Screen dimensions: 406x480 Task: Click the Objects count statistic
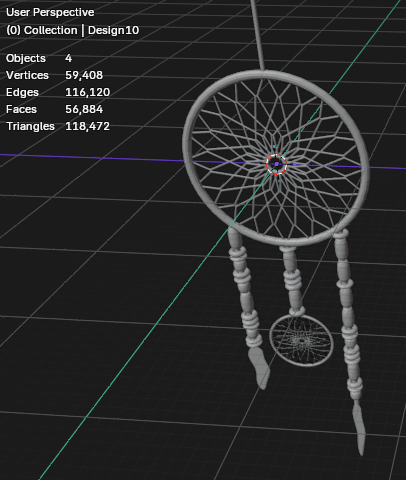point(39,58)
